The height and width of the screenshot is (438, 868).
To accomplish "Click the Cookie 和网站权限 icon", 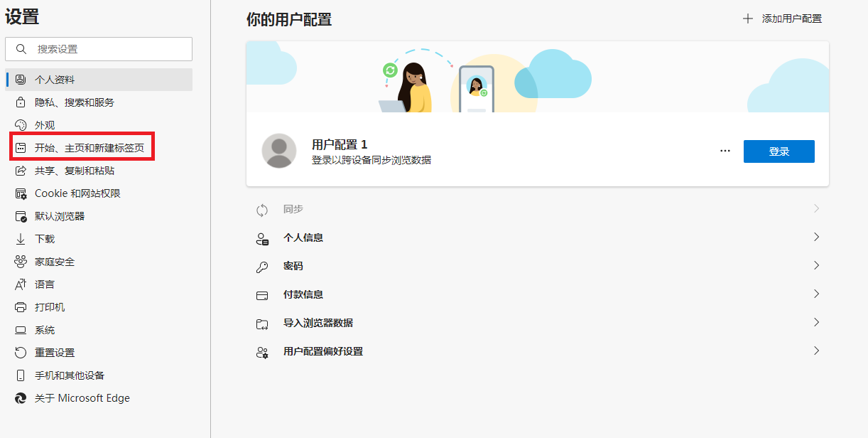I will (x=20, y=193).
